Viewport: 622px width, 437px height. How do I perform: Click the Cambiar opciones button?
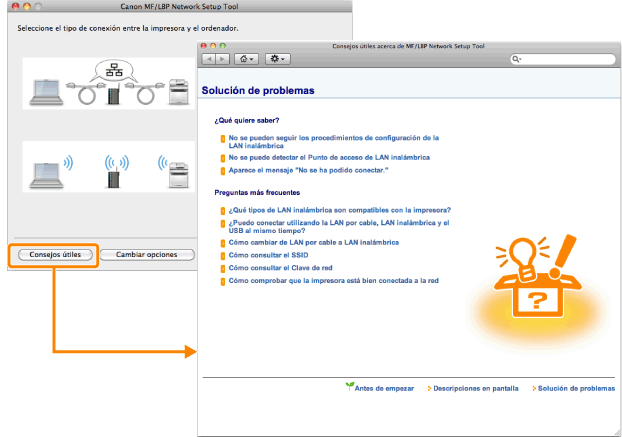147,255
